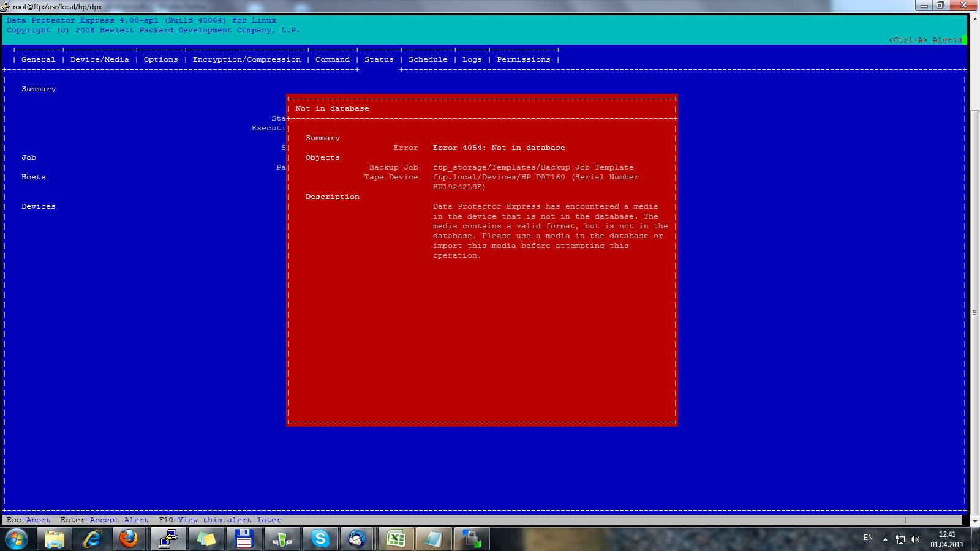
Task: Open the Options tab
Action: click(161, 59)
